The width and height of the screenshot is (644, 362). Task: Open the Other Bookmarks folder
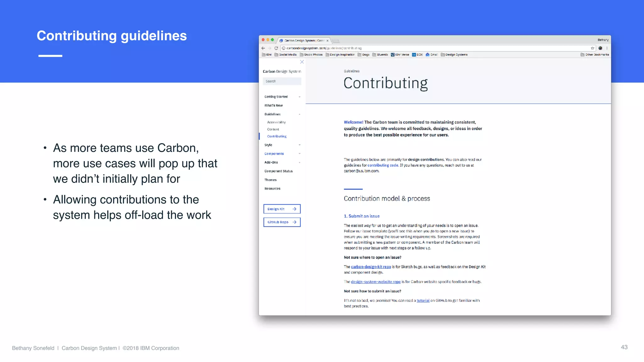pyautogui.click(x=595, y=55)
